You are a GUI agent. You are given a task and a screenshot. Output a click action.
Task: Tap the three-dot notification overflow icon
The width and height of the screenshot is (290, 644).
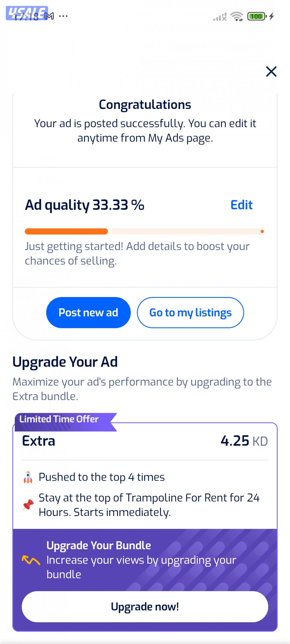tap(63, 16)
